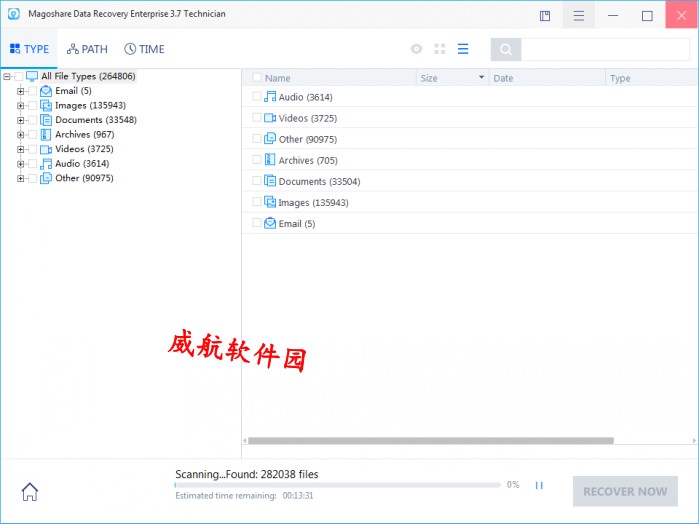
Task: Open the Size column sort arrow
Action: 481,77
